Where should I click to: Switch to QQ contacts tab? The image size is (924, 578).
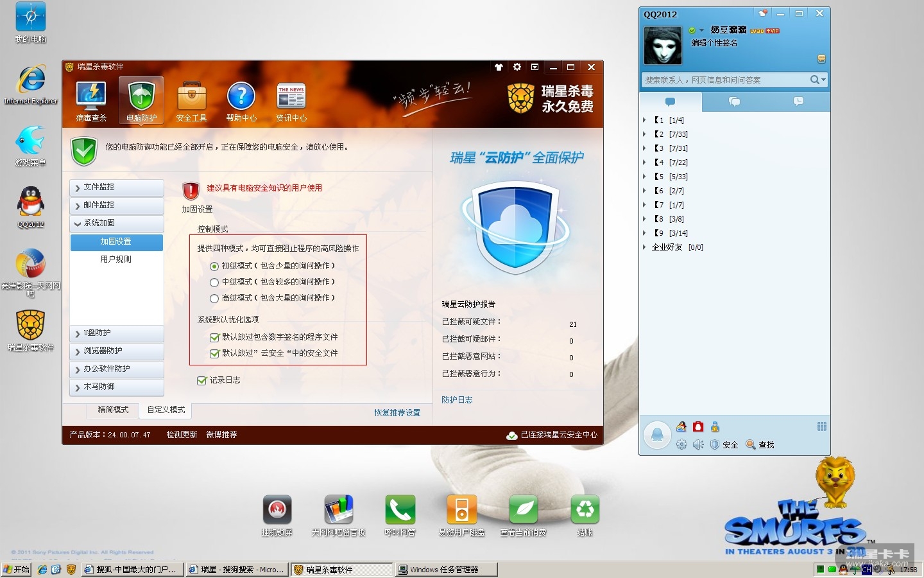tap(671, 101)
